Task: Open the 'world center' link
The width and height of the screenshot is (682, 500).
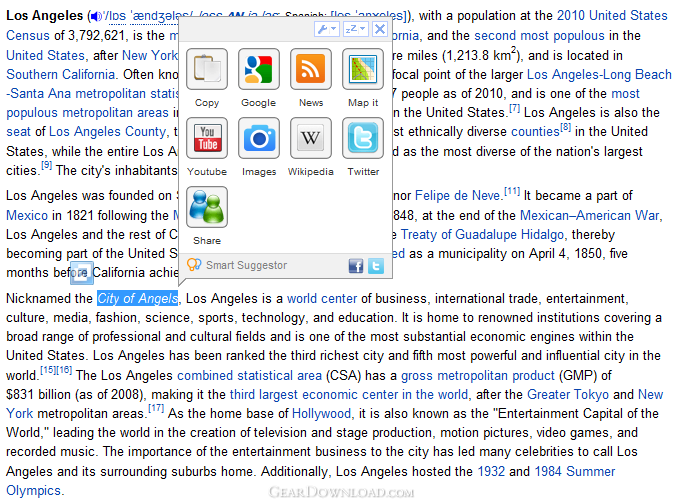Action: tap(322, 298)
